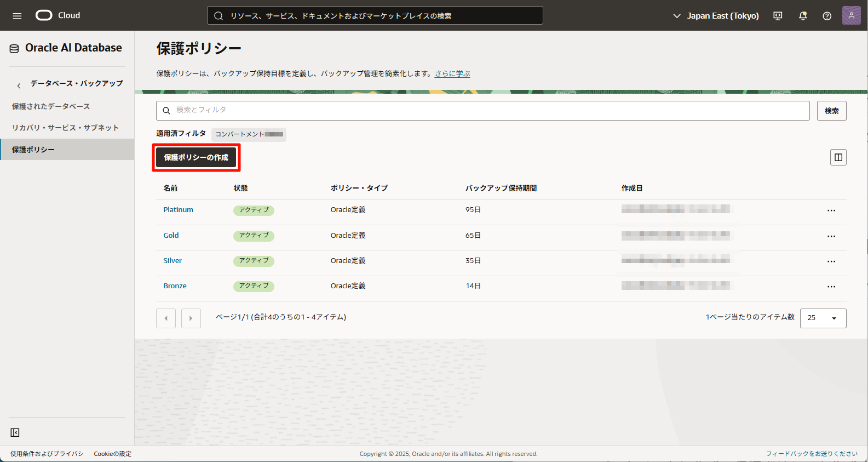The height and width of the screenshot is (462, 868).
Task: Click Oracle定義 in the Gold row
Action: (x=348, y=236)
